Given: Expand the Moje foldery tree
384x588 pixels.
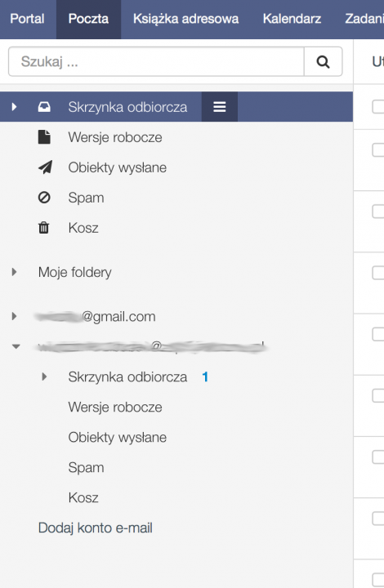Looking at the screenshot, I should coord(14,272).
